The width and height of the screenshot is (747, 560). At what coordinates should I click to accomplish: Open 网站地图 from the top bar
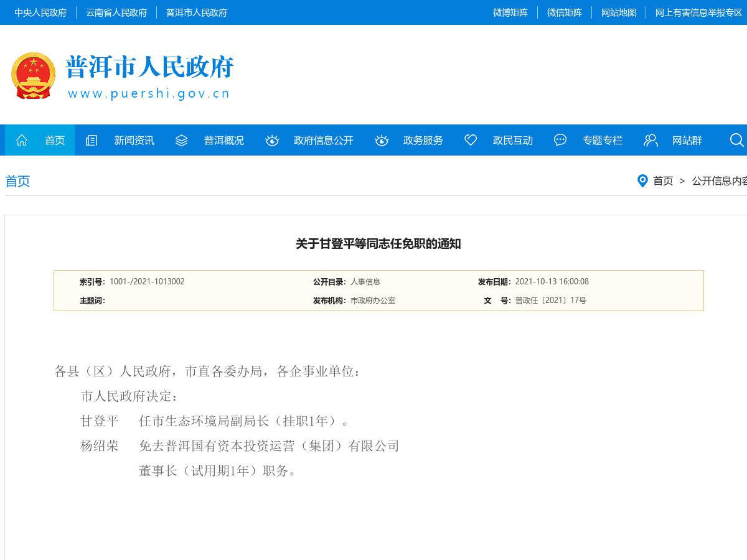pyautogui.click(x=618, y=12)
